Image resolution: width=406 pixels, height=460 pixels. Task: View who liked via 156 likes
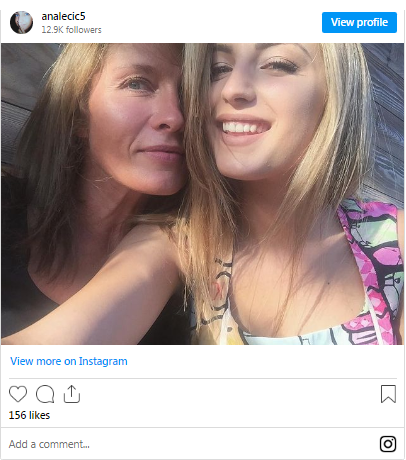click(29, 415)
